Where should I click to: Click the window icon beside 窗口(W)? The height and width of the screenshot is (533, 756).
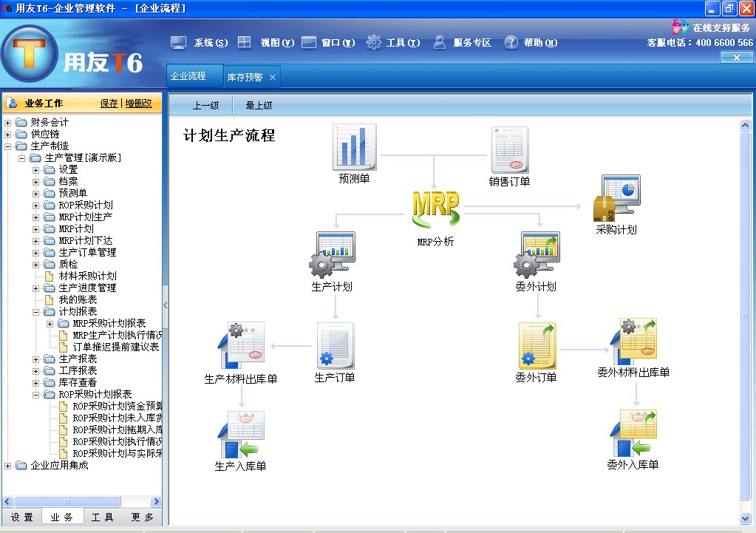click(x=309, y=42)
